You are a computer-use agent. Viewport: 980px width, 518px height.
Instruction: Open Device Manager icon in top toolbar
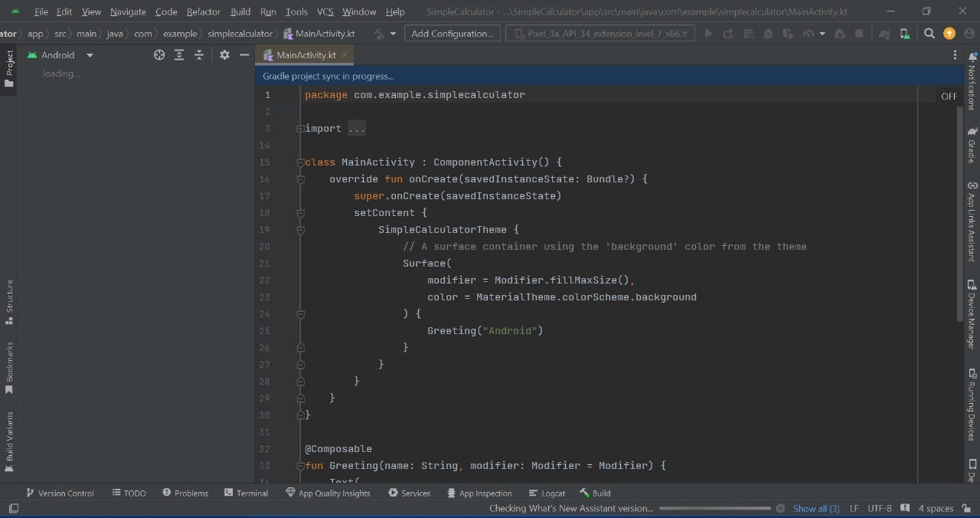pyautogui.click(x=905, y=34)
